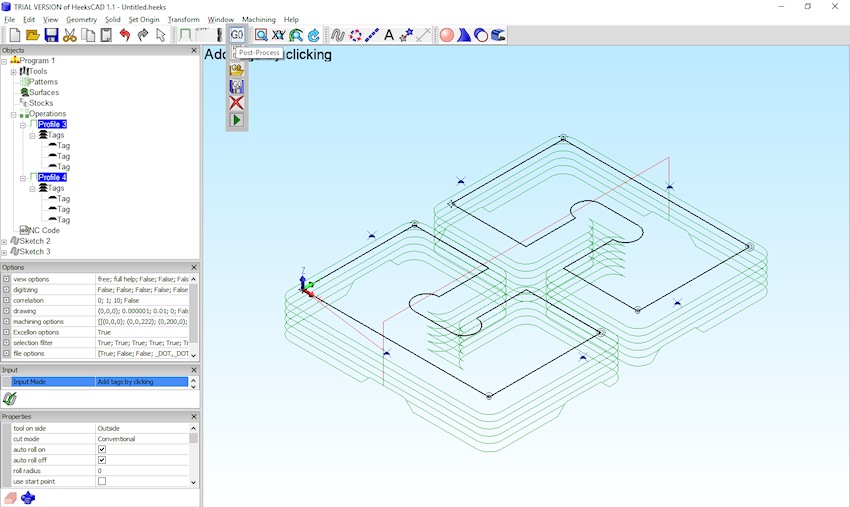Expand the view options row

pos(7,279)
